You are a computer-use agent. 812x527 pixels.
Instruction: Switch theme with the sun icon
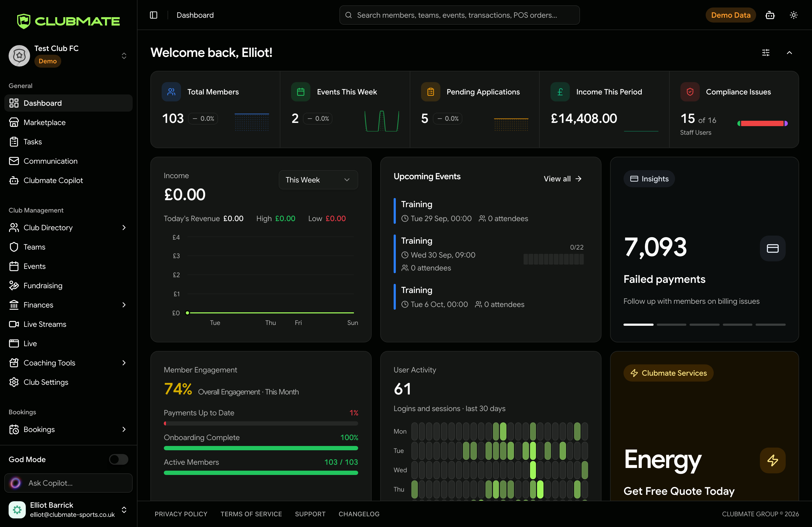point(793,15)
